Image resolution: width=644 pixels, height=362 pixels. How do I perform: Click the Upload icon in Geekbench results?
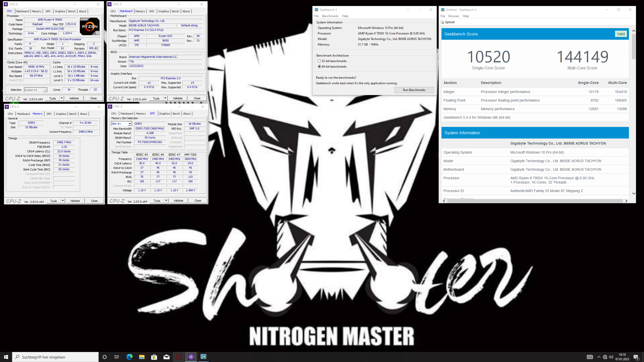442,22
